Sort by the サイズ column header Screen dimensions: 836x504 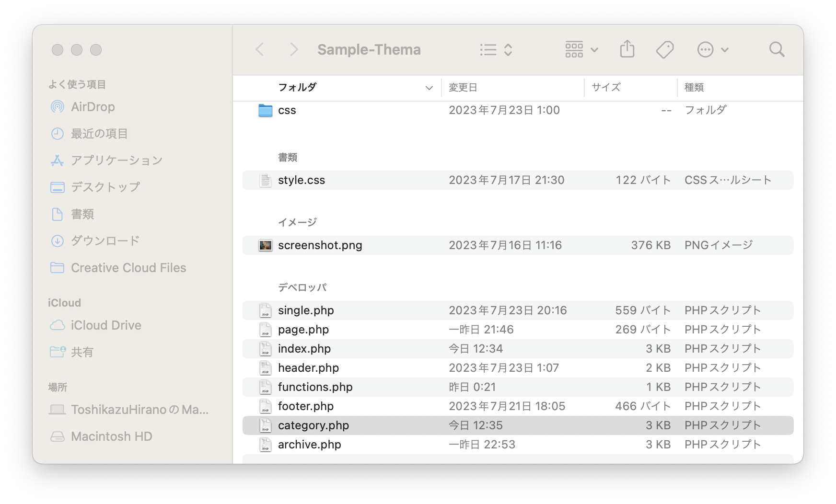(606, 88)
